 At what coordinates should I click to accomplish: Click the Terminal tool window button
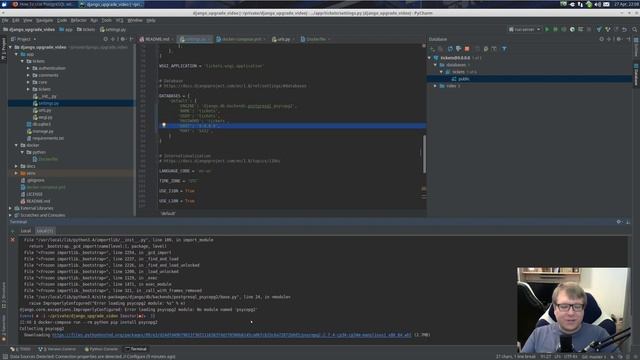click(x=136, y=349)
